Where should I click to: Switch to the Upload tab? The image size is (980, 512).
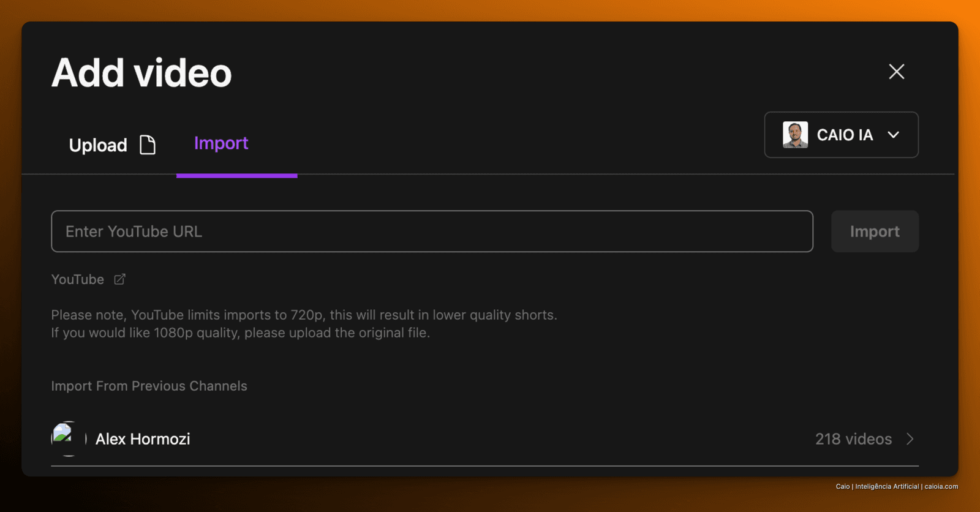coord(112,145)
